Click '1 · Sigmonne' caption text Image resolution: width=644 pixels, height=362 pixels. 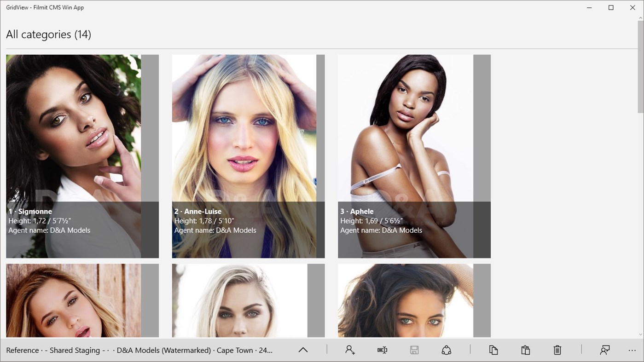30,212
